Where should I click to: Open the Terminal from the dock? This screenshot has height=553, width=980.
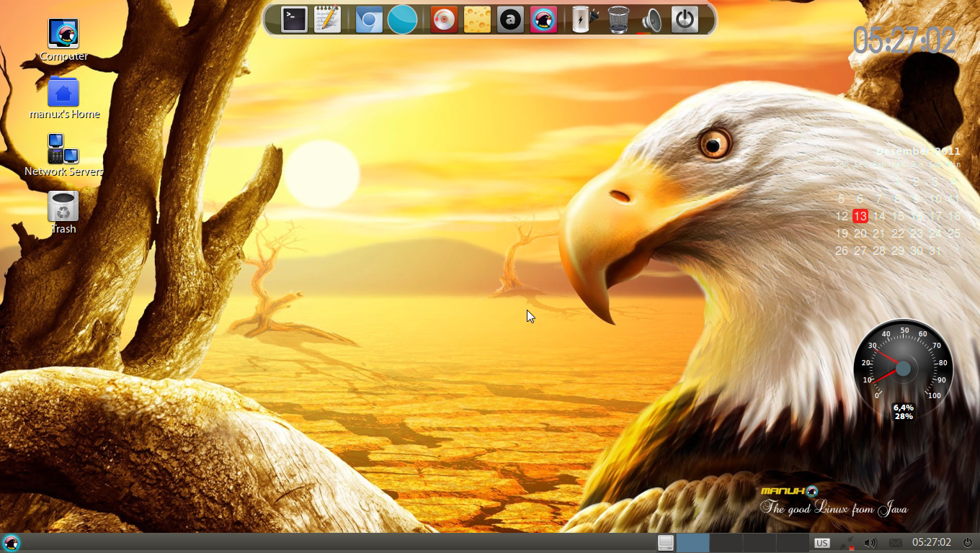[x=294, y=19]
